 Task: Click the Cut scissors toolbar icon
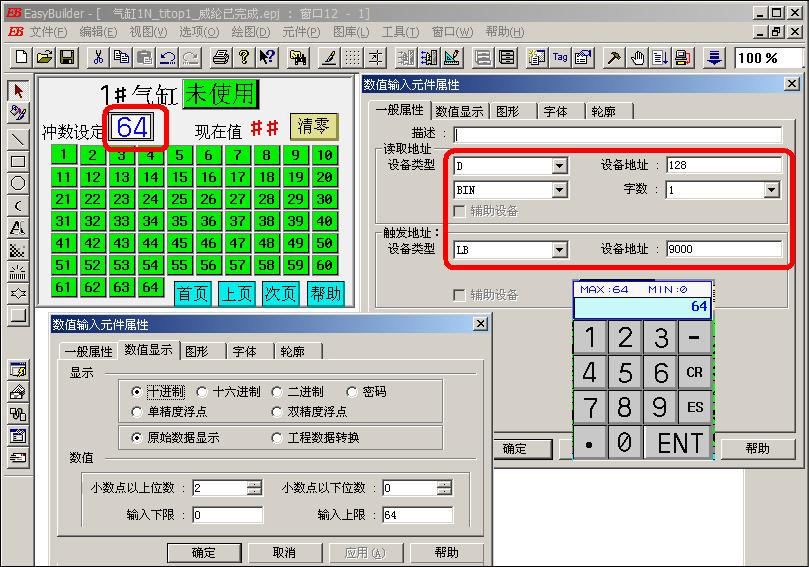tap(98, 57)
